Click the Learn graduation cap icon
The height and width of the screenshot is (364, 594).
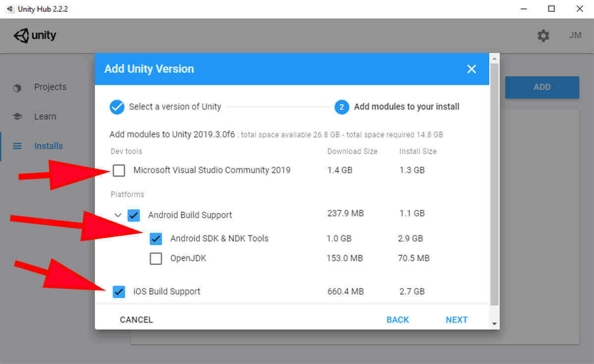click(17, 117)
